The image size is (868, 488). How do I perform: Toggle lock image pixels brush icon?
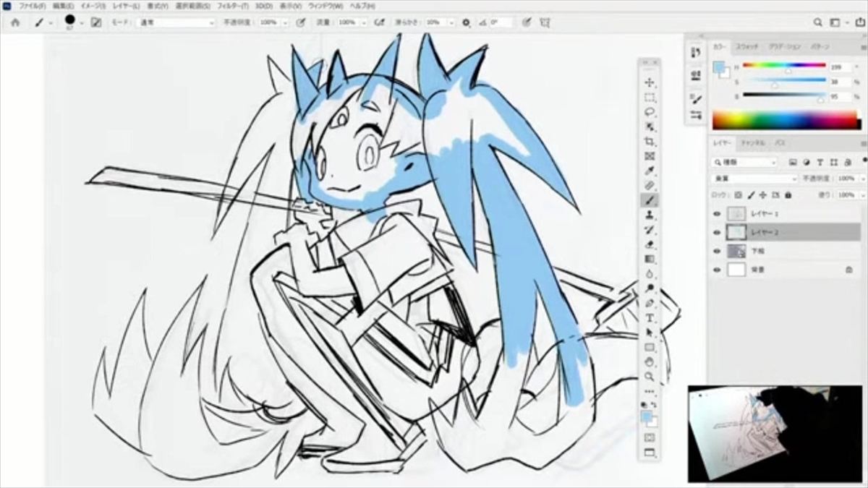pyautogui.click(x=751, y=195)
